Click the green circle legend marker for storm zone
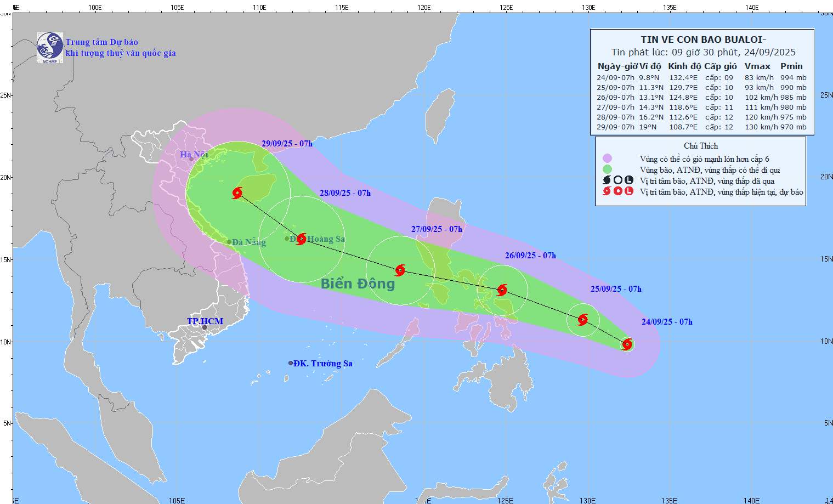This screenshot has height=504, width=833. point(608,170)
